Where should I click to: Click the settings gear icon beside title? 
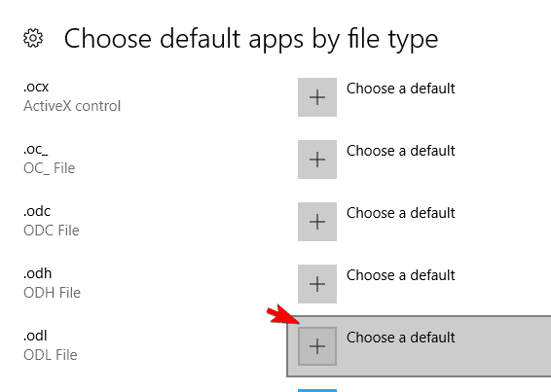coord(33,38)
